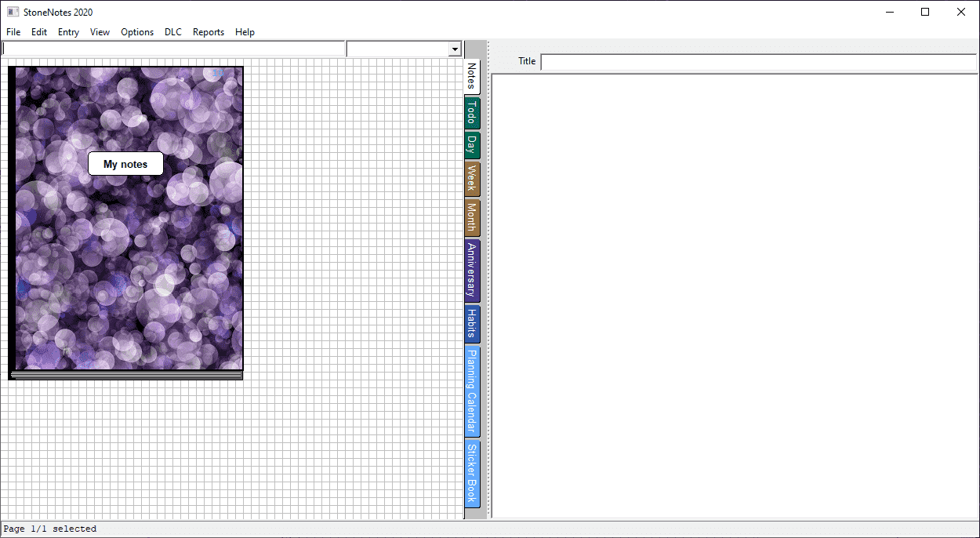Open the Options menu
The image size is (980, 538).
click(137, 32)
